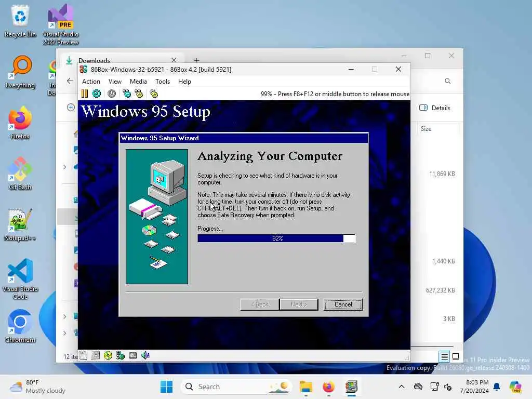Screen dimensions: 532x399
Task: Click the floppy drive A status icon
Action: pyautogui.click(x=84, y=355)
